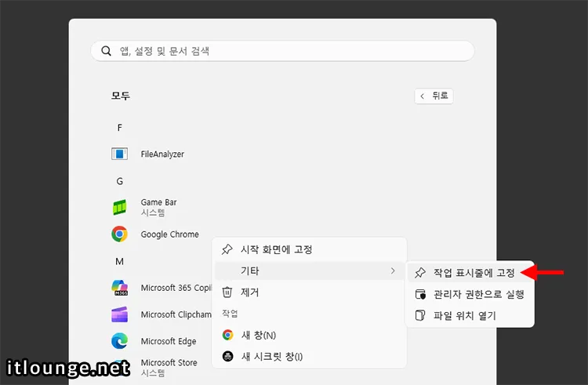Expand 기타 using its chevron arrow
Image resolution: width=588 pixels, height=385 pixels.
(393, 271)
